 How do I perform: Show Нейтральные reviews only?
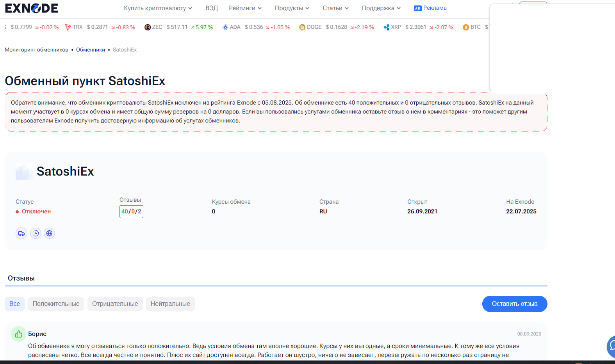170,304
